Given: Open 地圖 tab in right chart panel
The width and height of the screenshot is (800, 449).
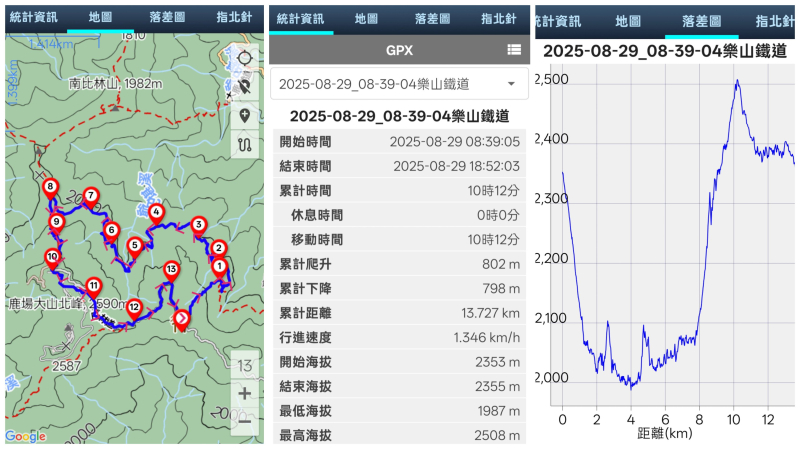Looking at the screenshot, I should (628, 21).
